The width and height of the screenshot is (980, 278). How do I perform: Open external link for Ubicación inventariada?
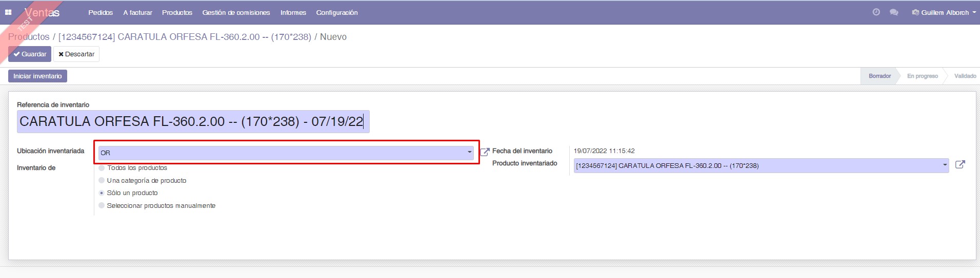click(485, 152)
